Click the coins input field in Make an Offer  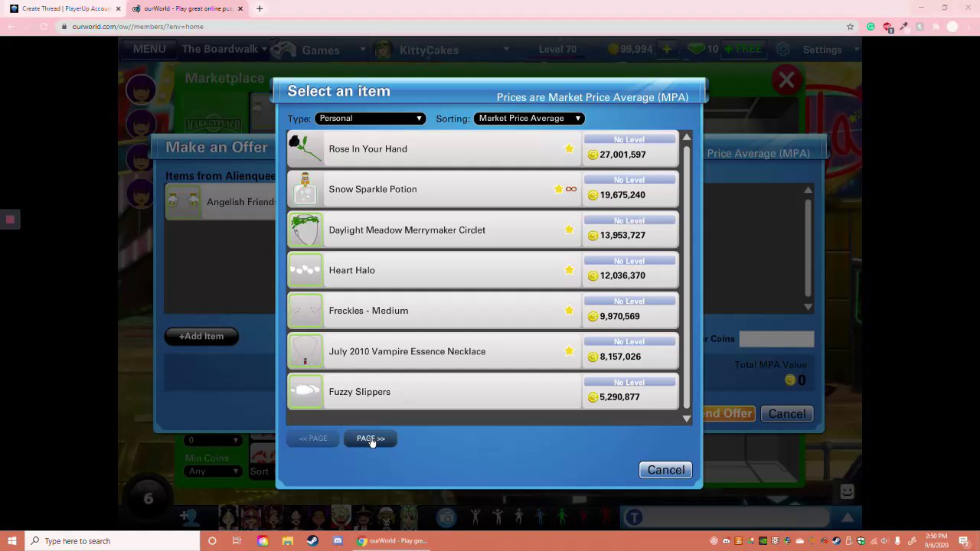(776, 339)
